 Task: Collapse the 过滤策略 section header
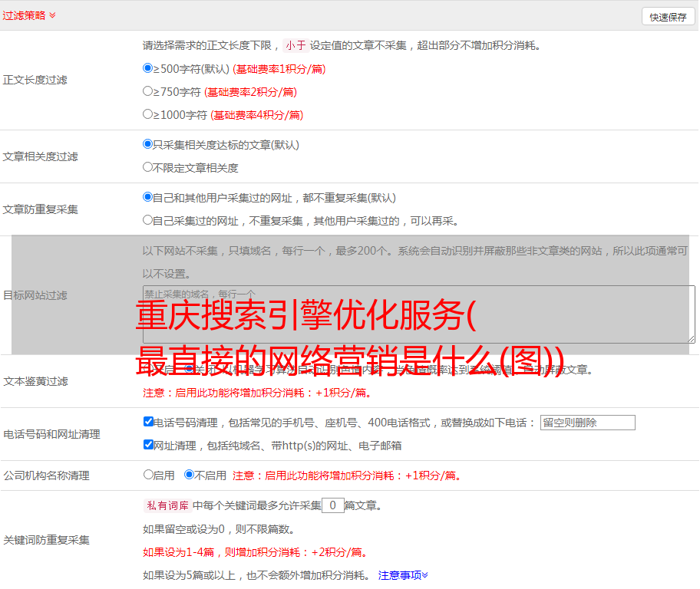click(x=28, y=15)
